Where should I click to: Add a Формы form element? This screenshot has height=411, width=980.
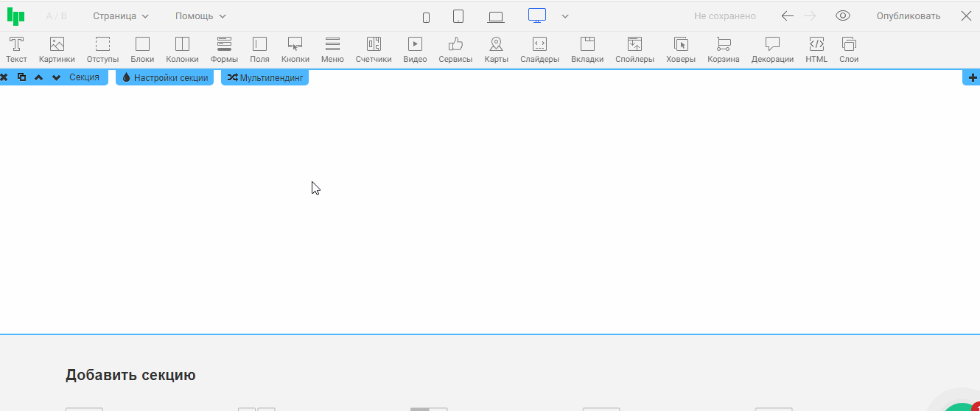[x=224, y=49]
